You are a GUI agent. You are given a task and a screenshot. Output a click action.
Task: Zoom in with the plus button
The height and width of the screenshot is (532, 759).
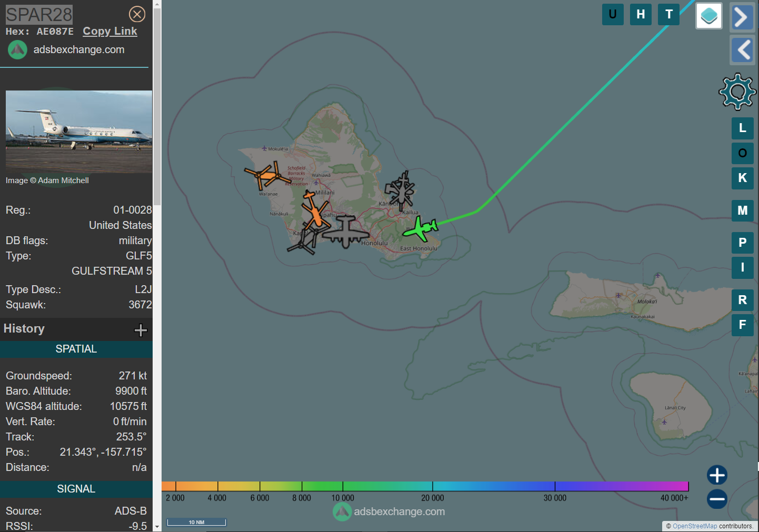click(x=717, y=475)
